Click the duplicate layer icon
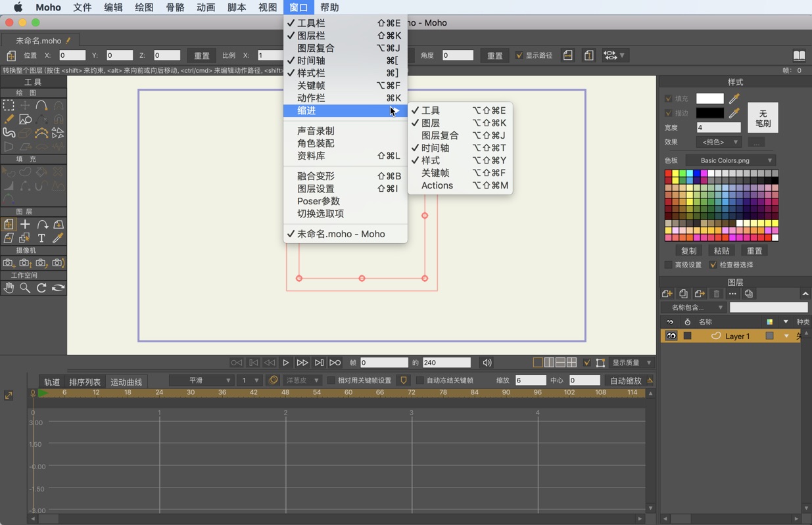 point(684,293)
